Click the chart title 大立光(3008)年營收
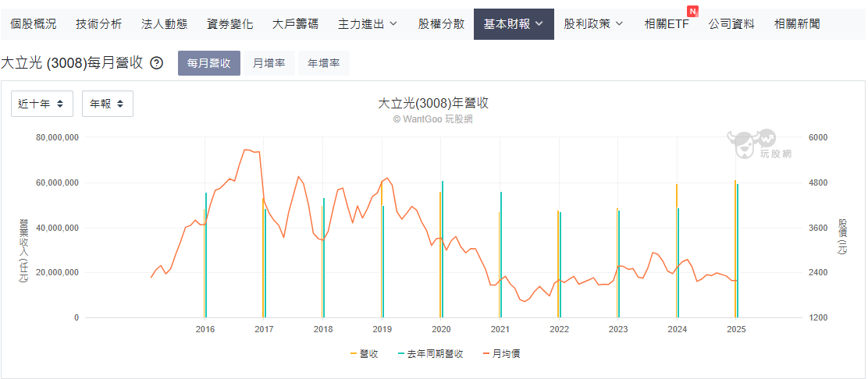 [433, 103]
